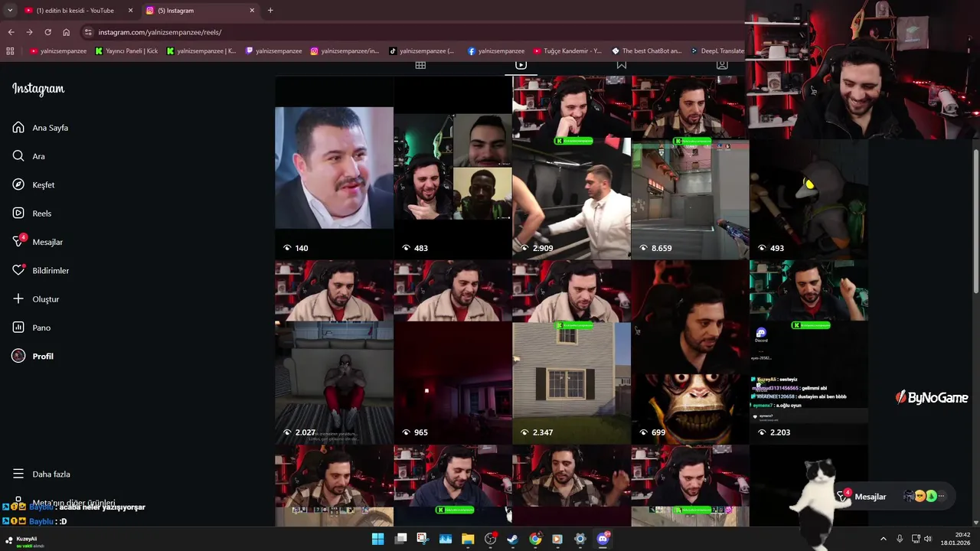Open the Windows Start menu

(x=377, y=539)
